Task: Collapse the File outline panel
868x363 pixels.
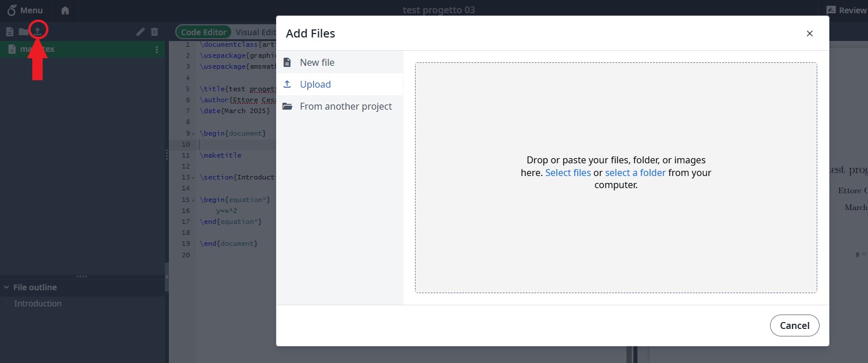Action: [6, 287]
